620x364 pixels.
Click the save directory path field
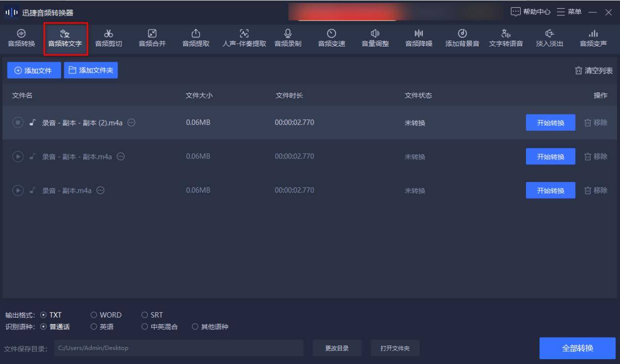[x=179, y=348]
